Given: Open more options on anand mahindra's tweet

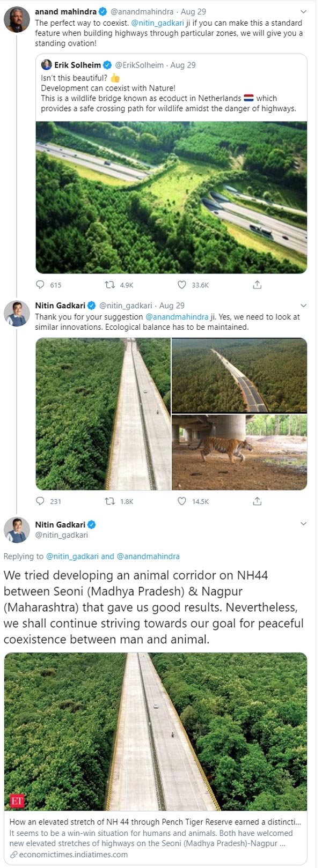Looking at the screenshot, I should (303, 12).
